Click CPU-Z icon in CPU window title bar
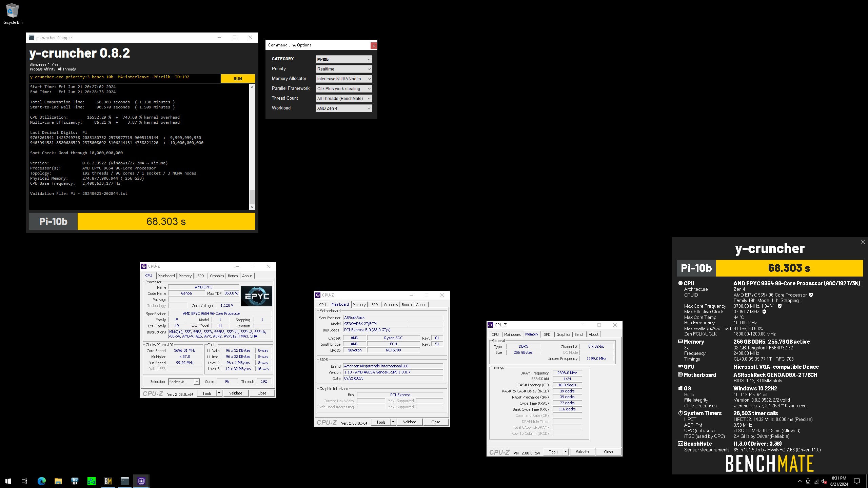 (x=144, y=266)
